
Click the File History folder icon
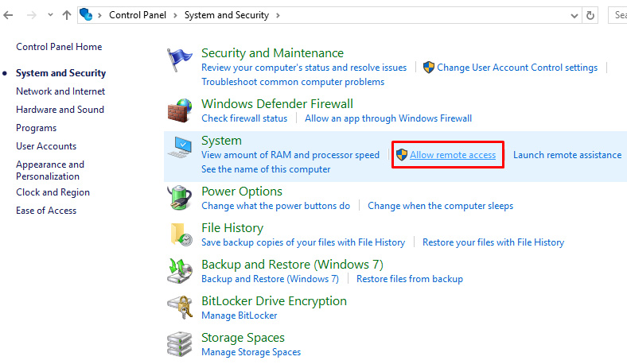click(x=180, y=234)
